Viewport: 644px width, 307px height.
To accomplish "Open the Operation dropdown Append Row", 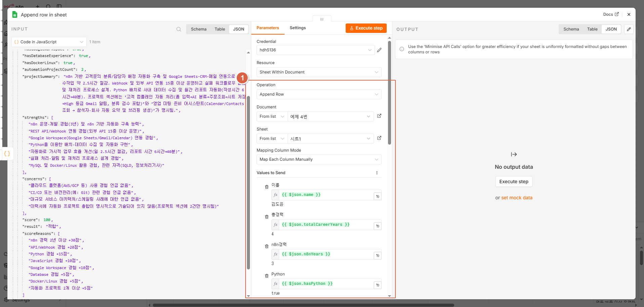I will coord(319,94).
